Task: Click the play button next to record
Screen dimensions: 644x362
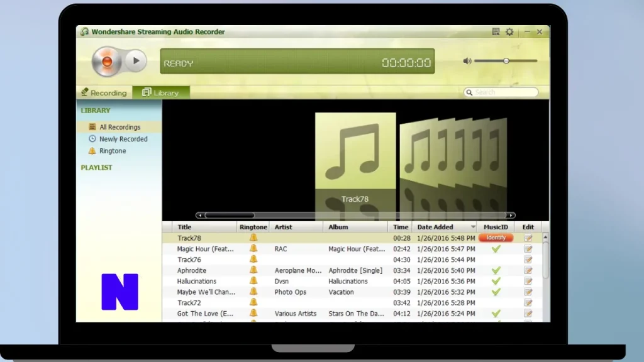Action: click(136, 61)
